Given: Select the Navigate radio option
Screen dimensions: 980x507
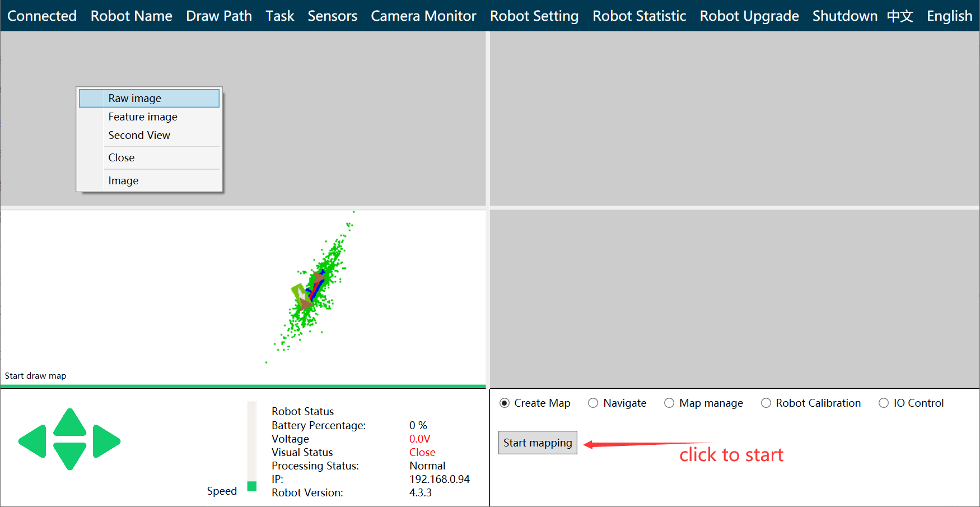Looking at the screenshot, I should point(593,403).
